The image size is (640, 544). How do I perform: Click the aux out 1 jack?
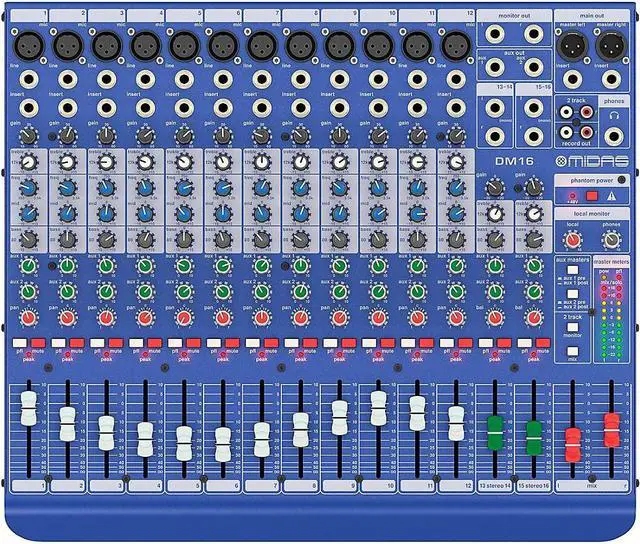pyautogui.click(x=494, y=67)
